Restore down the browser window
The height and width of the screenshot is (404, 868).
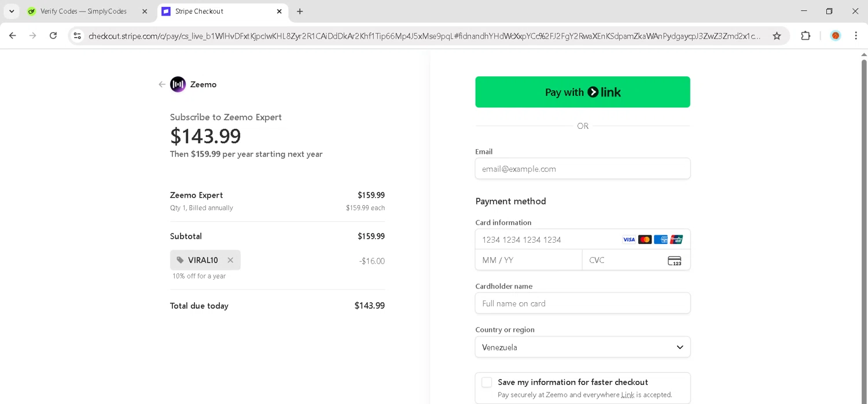[x=829, y=11]
